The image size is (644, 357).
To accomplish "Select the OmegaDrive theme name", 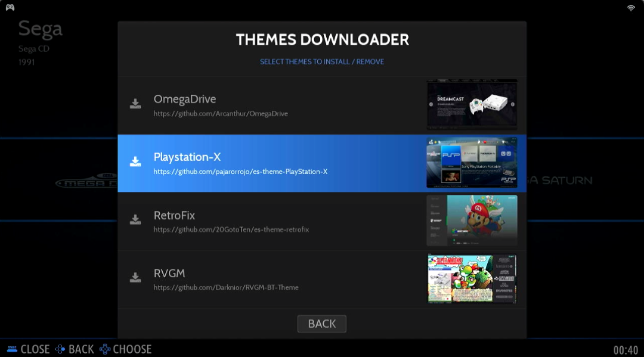I will pyautogui.click(x=184, y=99).
